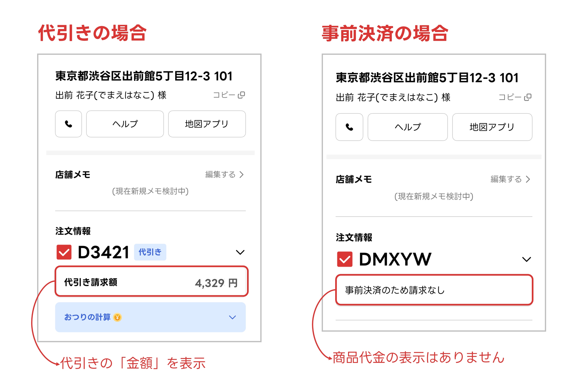This screenshot has height=388, width=588.
Task: Click the copy icon next to コピー on left
Action: click(x=241, y=95)
